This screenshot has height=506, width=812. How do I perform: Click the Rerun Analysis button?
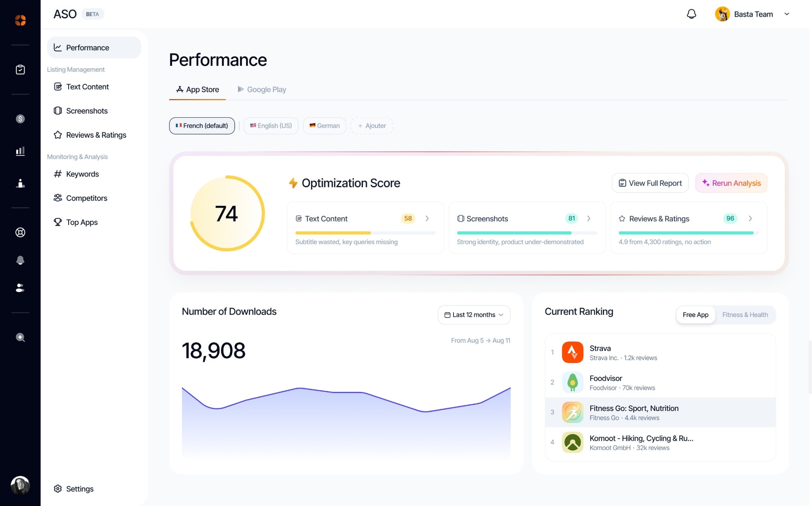tap(731, 183)
